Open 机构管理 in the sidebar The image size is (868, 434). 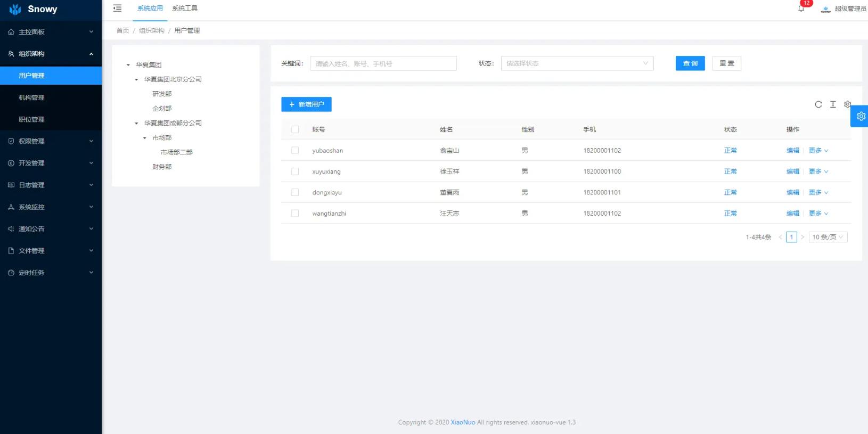pos(31,97)
